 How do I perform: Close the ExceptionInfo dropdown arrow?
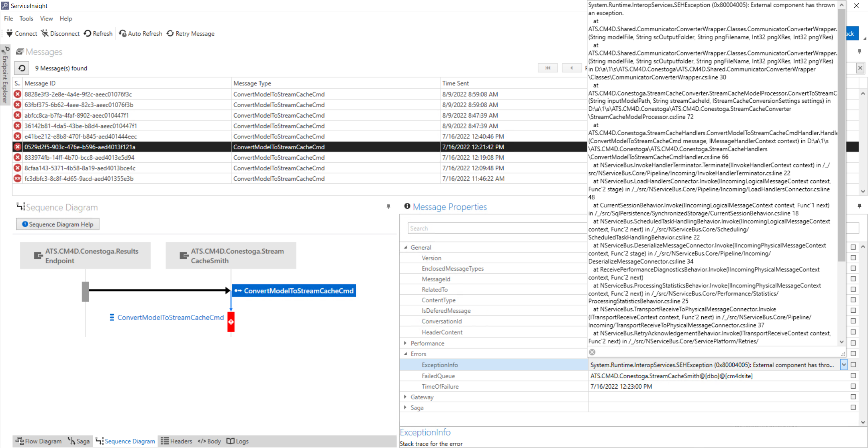(843, 365)
